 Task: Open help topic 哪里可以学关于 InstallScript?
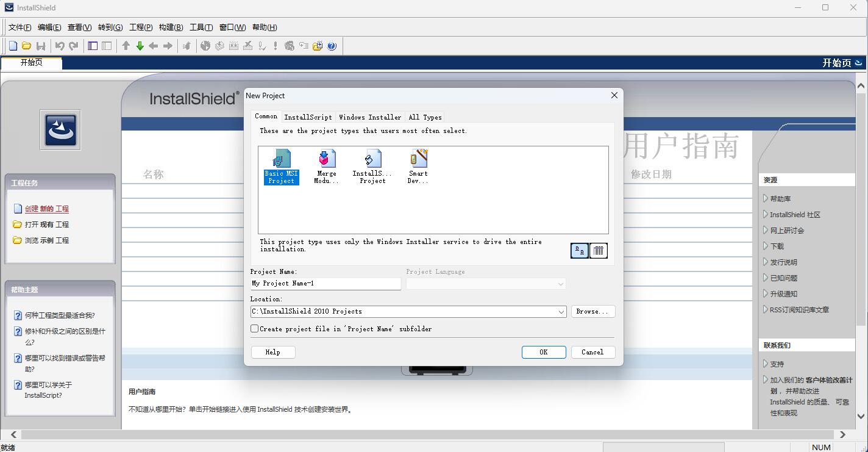tap(48, 390)
